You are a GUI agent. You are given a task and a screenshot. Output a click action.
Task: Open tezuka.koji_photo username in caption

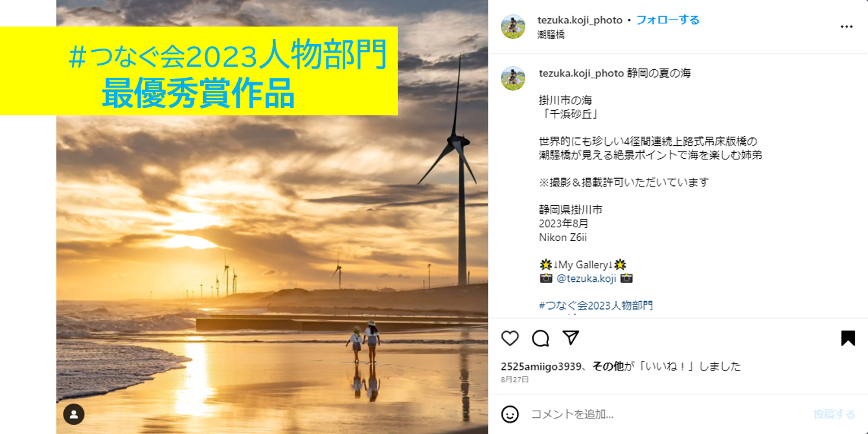click(x=582, y=73)
